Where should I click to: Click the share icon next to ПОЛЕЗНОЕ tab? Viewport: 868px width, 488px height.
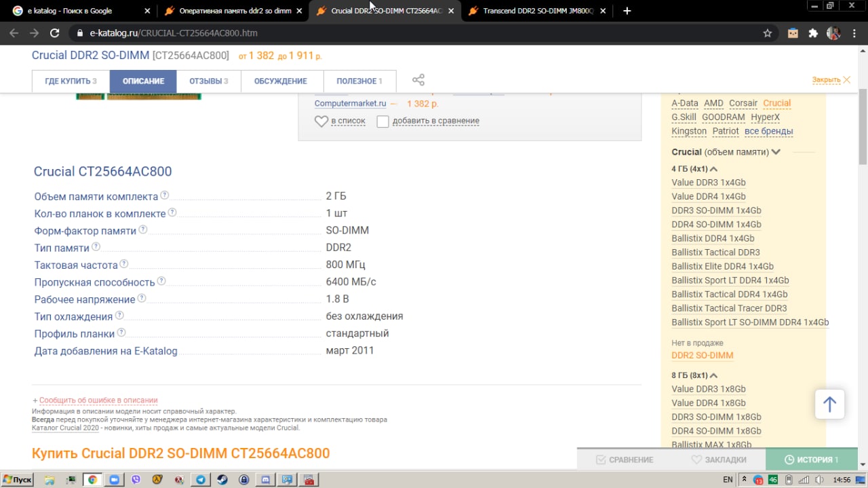pyautogui.click(x=418, y=80)
